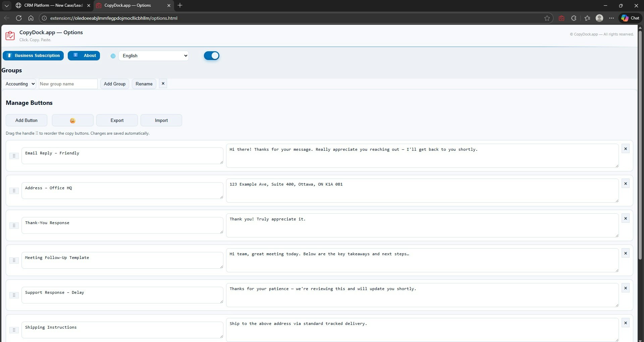This screenshot has width=644, height=342.
Task: Click the CopyDock clipboard logo icon
Action: 10,35
